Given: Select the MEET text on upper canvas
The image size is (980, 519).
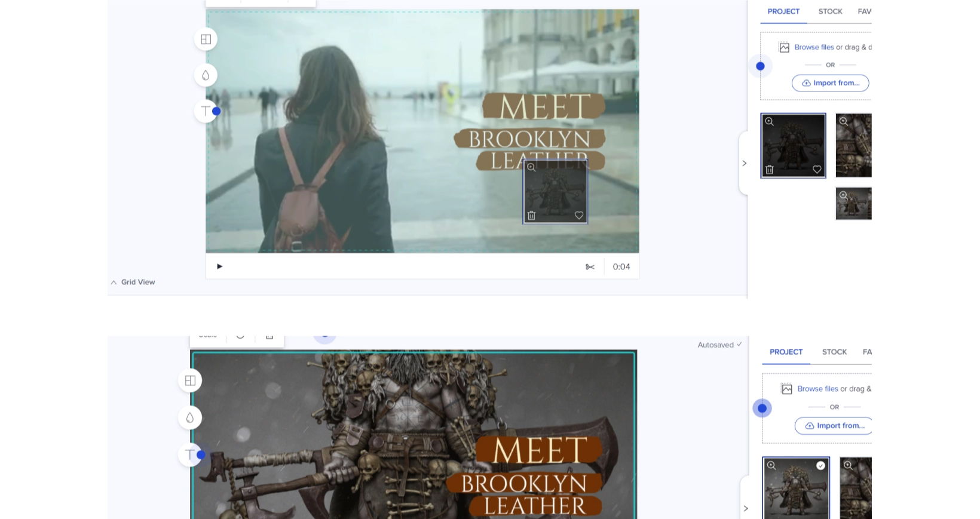Looking at the screenshot, I should pos(544,106).
